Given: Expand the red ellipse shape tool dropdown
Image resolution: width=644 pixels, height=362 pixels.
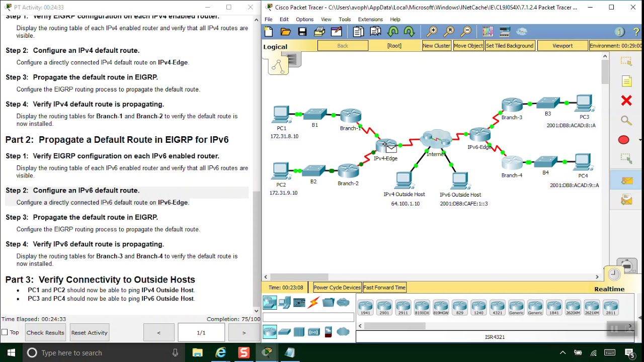Looking at the screenshot, I should 640,140.
